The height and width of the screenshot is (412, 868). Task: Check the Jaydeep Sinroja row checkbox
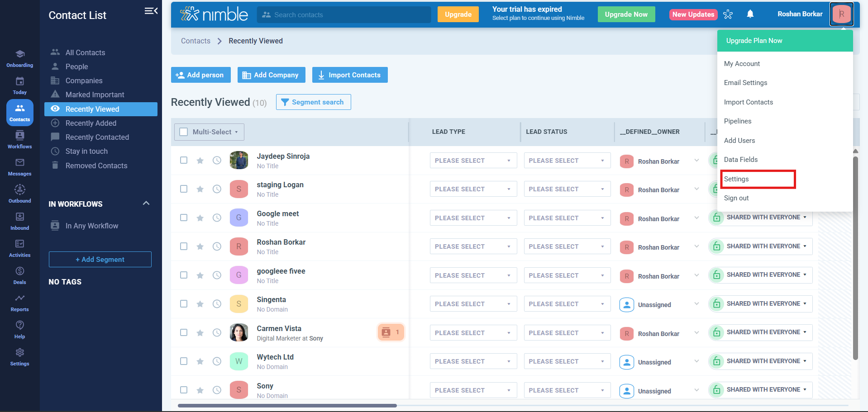click(x=184, y=160)
